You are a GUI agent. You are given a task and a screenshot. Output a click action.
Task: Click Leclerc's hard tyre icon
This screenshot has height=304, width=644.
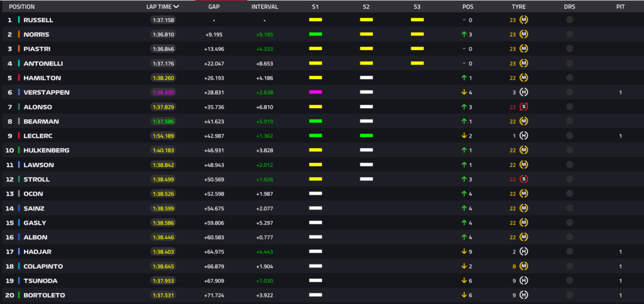pyautogui.click(x=524, y=136)
